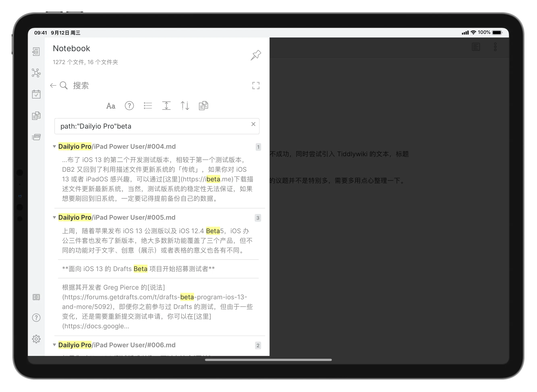Tap the battery indicator in status bar
The image size is (537, 392).
(x=497, y=32)
